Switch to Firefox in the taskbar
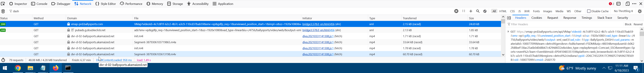This screenshot has height=73, width=644. [x=55, y=68]
